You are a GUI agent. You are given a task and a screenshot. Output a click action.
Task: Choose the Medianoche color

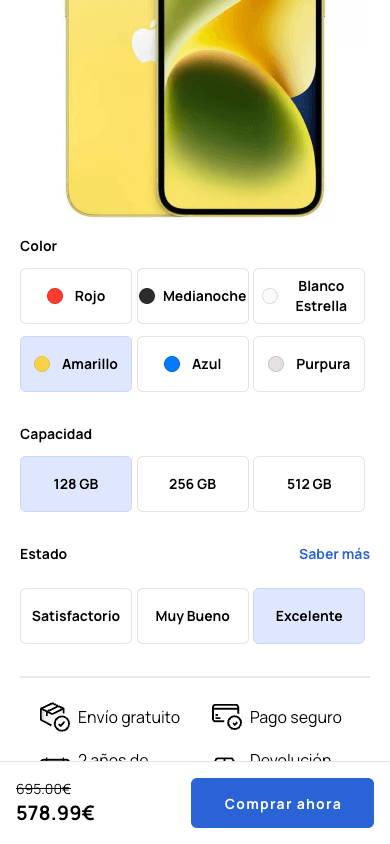pyautogui.click(x=193, y=296)
